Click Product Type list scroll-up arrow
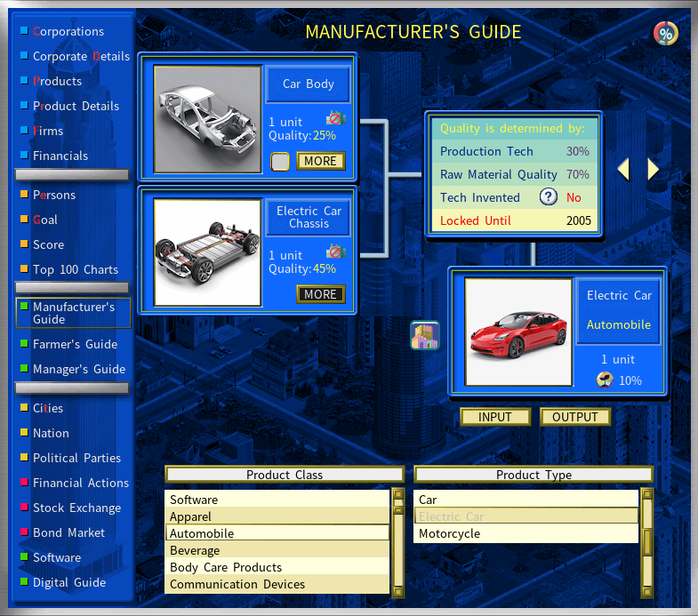The image size is (698, 616). pyautogui.click(x=647, y=494)
